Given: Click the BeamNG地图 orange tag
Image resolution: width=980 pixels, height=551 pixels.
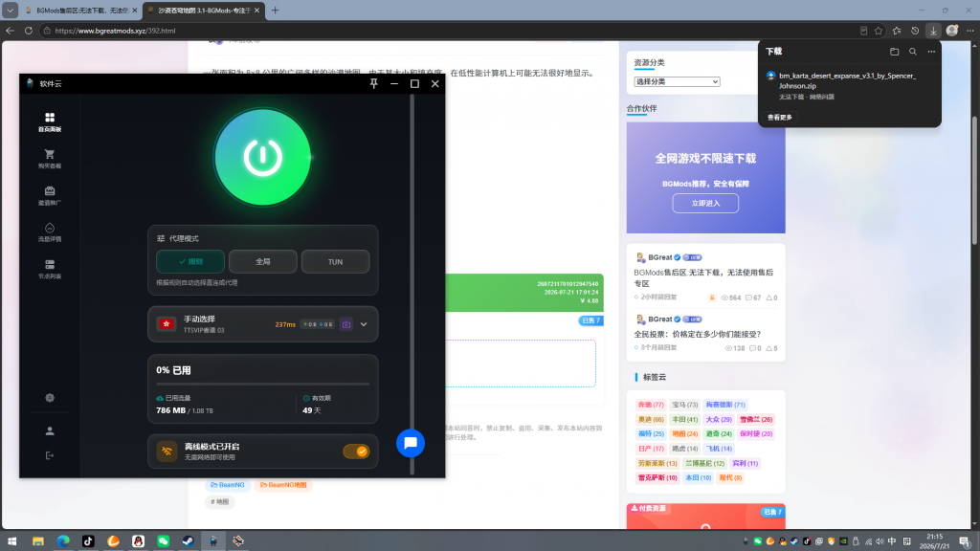Looking at the screenshot, I should 283,485.
